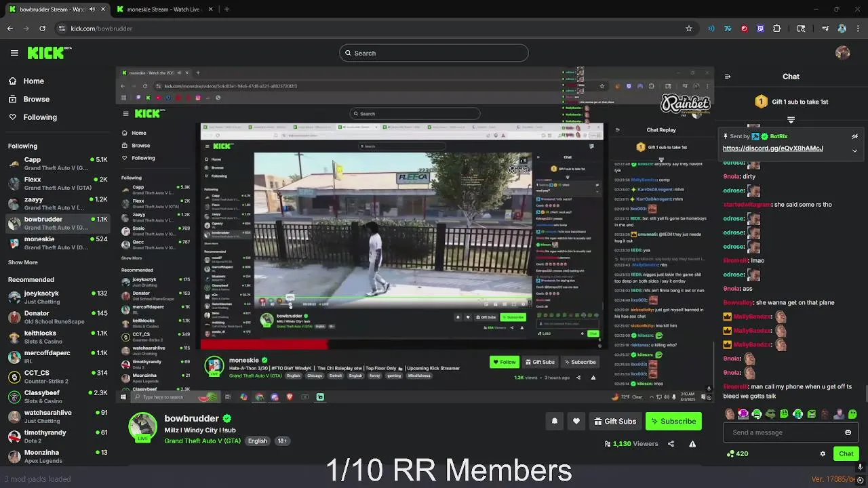Click site info icon in address bar
Image resolution: width=868 pixels, height=488 pixels.
[62, 28]
